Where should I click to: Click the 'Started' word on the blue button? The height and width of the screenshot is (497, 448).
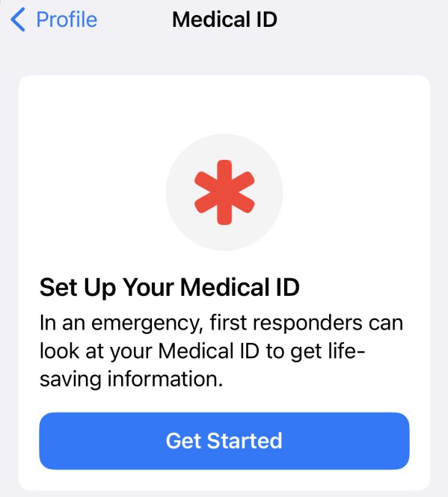(245, 441)
